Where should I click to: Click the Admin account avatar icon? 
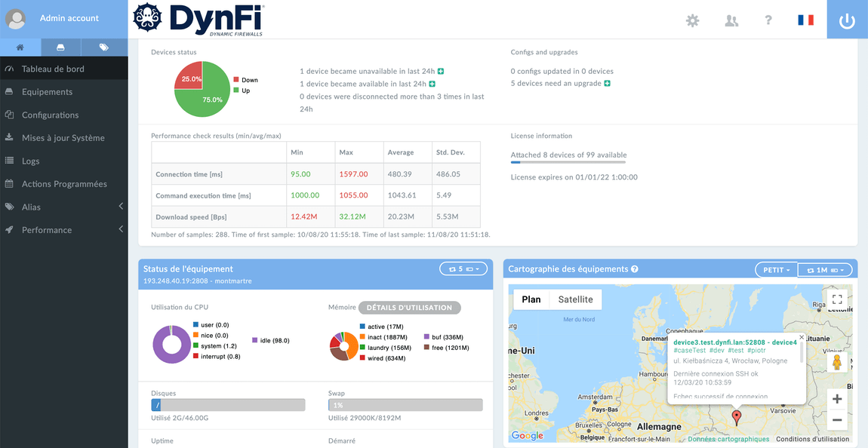(x=17, y=19)
